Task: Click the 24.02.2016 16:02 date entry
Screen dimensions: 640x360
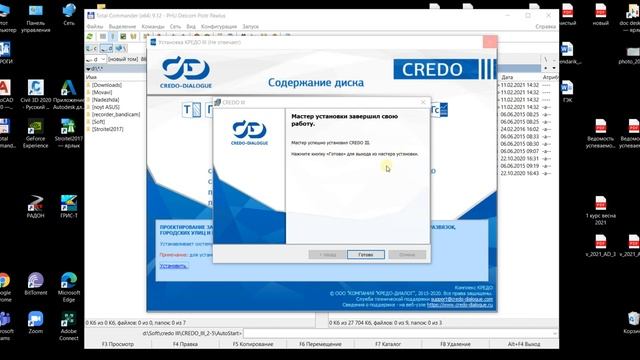Action: pos(520,129)
